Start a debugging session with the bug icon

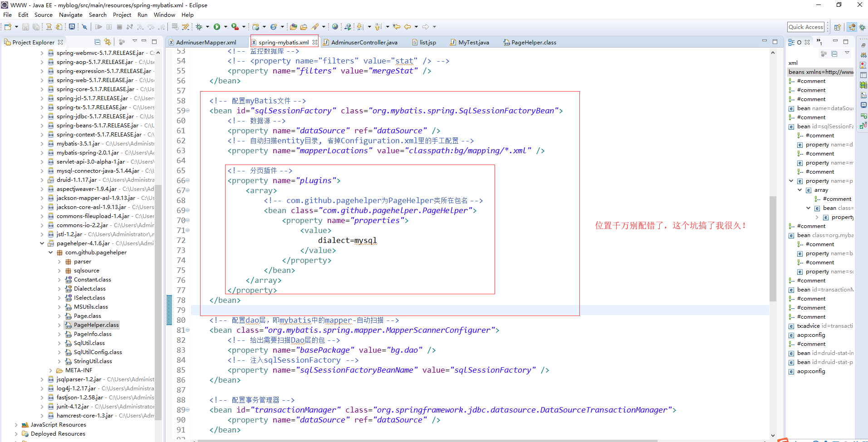tap(198, 27)
